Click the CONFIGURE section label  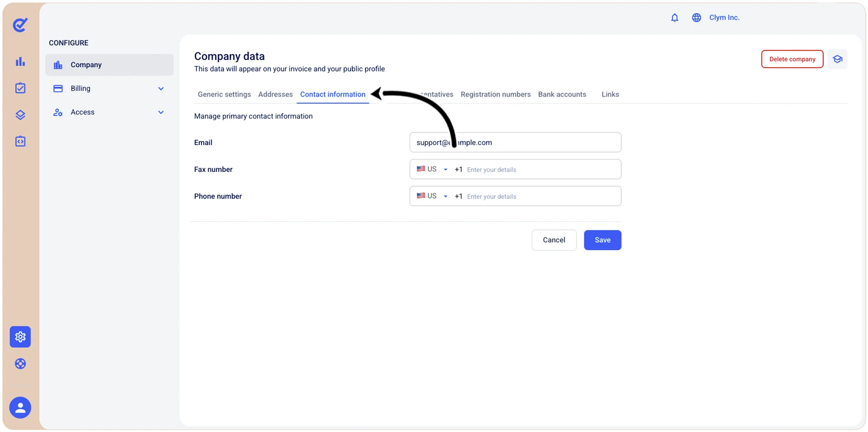tap(69, 43)
